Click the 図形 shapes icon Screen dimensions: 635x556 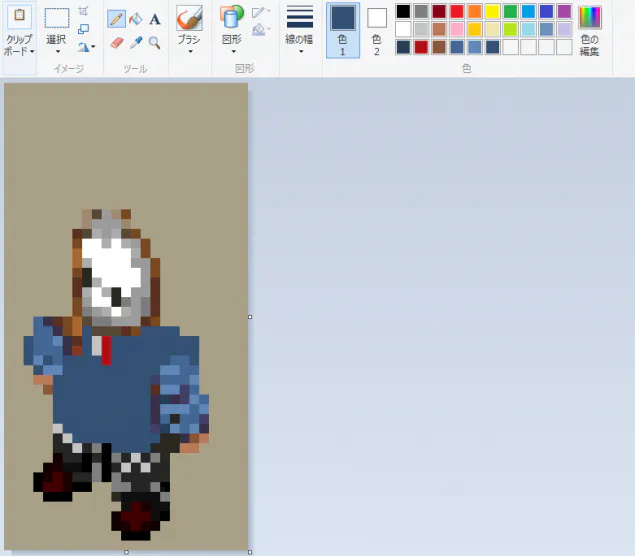[x=232, y=17]
